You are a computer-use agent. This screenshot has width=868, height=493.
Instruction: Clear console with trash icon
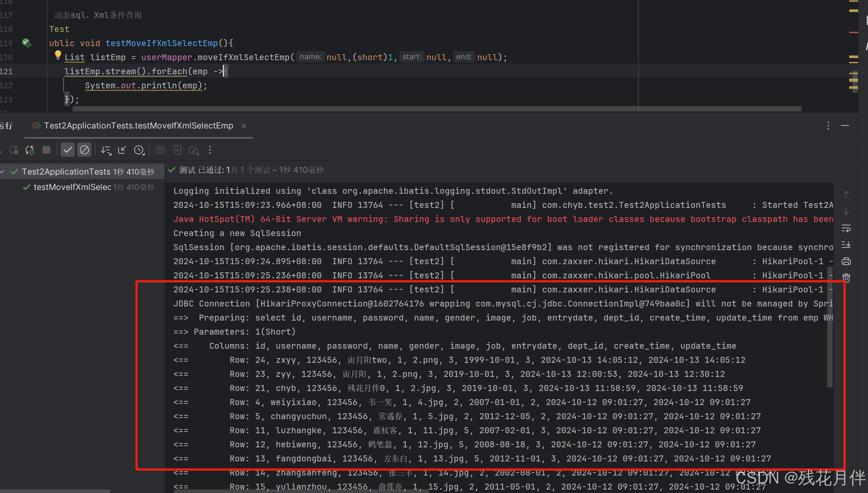coord(846,278)
